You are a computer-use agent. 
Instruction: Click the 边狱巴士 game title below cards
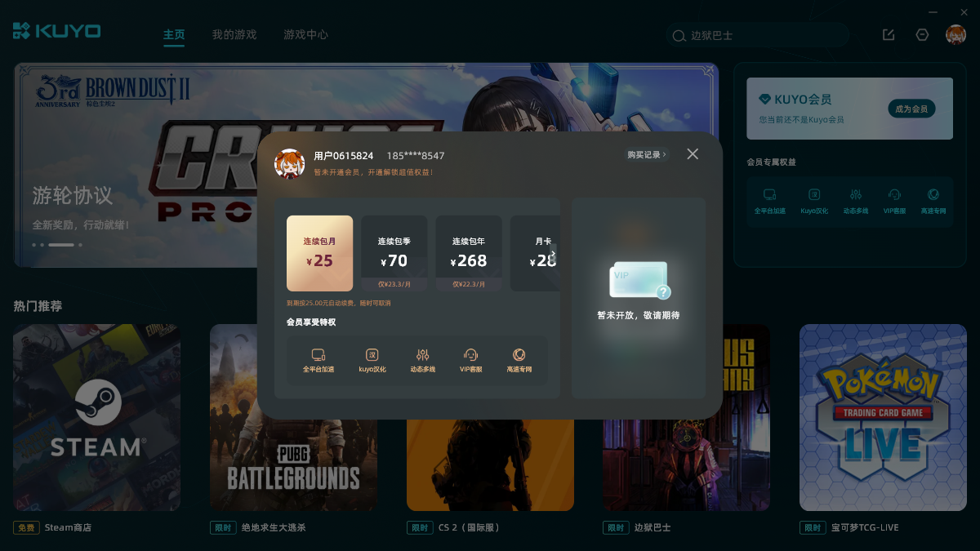click(x=652, y=528)
